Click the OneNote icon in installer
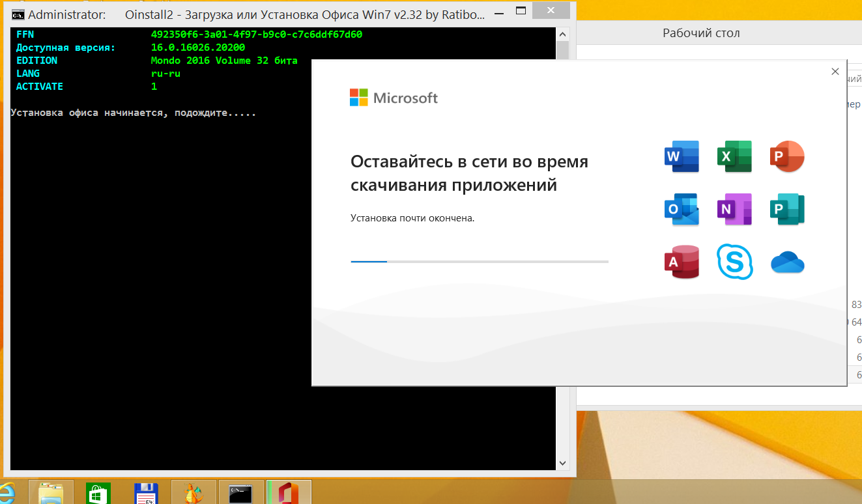This screenshot has height=504, width=862. pos(734,209)
